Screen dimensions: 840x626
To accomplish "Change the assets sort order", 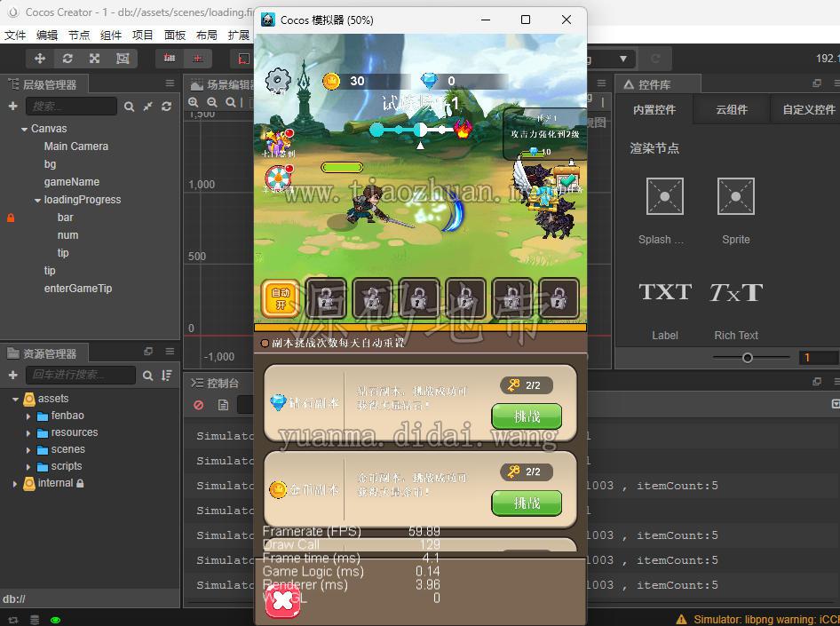I will pyautogui.click(x=167, y=376).
